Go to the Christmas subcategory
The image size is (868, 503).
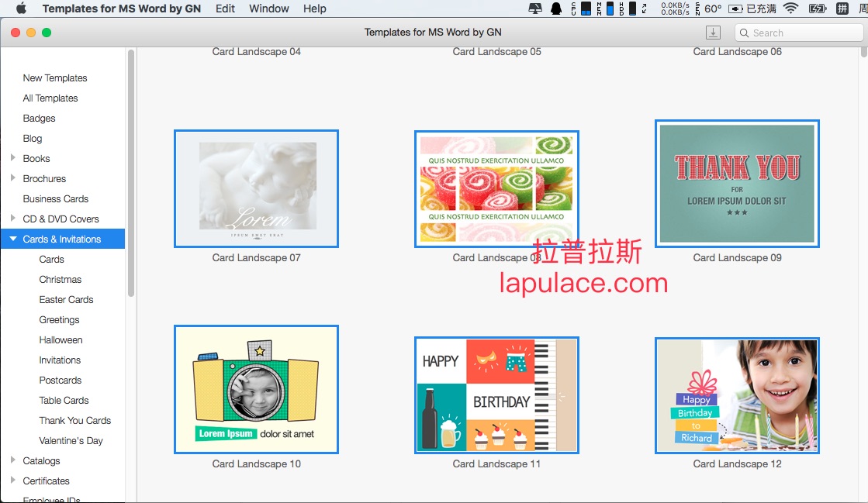pyautogui.click(x=61, y=279)
